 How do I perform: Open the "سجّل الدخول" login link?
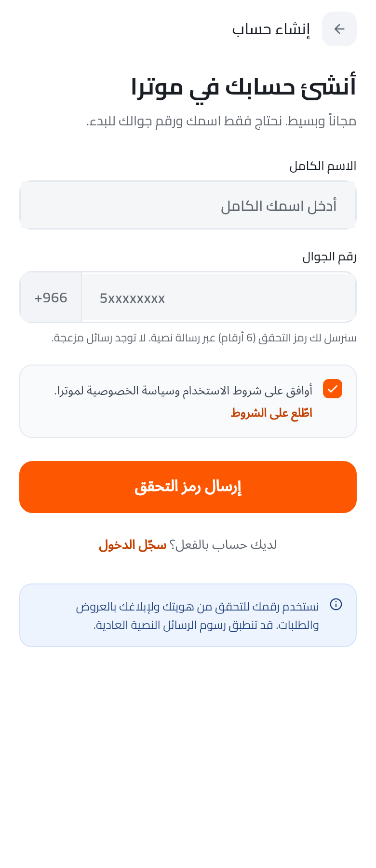(133, 545)
